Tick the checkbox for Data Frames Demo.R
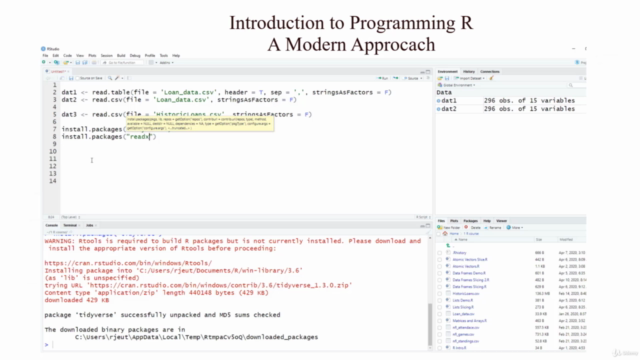640x360 pixels. click(x=440, y=273)
